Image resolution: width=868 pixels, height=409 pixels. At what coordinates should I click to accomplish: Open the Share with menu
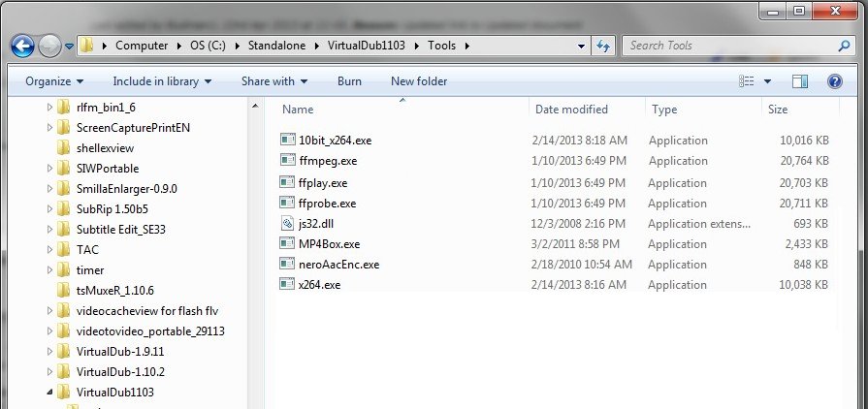(x=274, y=81)
